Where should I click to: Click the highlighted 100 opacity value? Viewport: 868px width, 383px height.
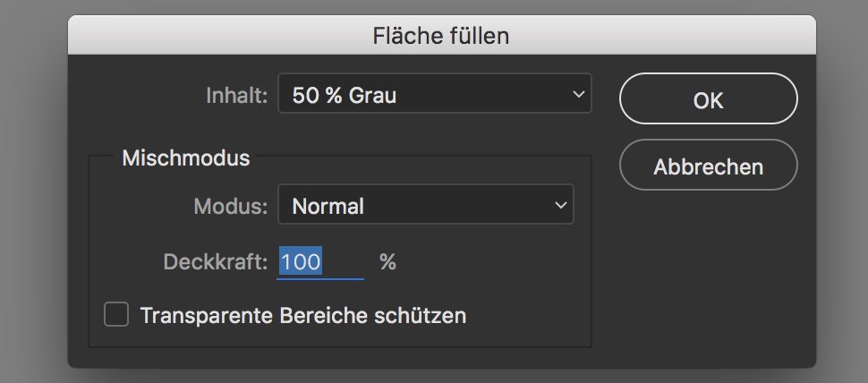coord(301,261)
